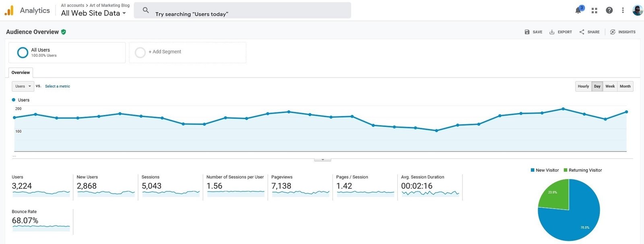Click the SAVE button label

[537, 32]
